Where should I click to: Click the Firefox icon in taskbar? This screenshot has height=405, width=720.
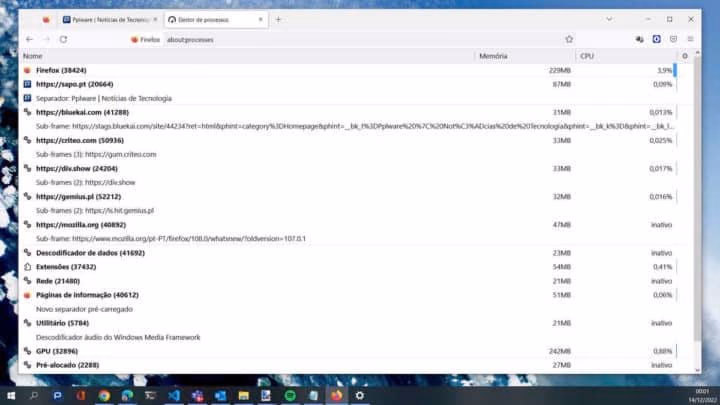(337, 395)
